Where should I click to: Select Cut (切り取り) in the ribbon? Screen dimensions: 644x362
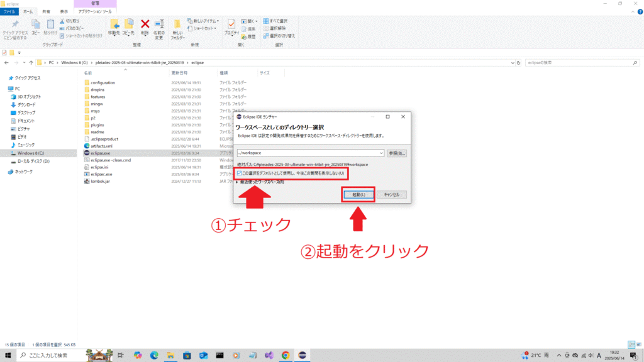click(x=70, y=21)
